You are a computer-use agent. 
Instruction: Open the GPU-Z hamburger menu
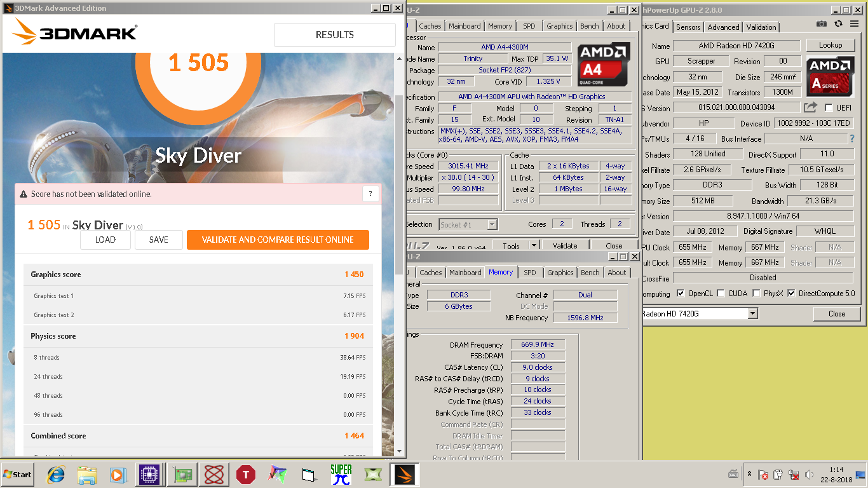(x=855, y=24)
